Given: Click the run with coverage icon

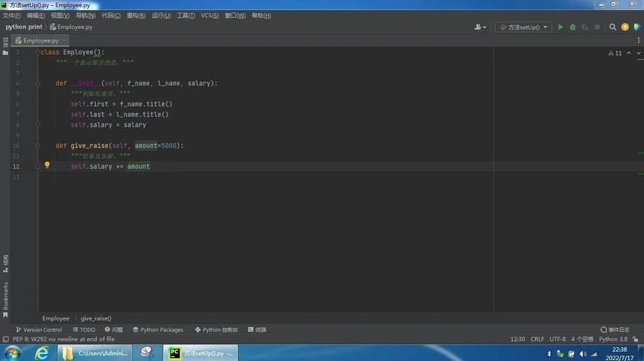Looking at the screenshot, I should pyautogui.click(x=585, y=27).
